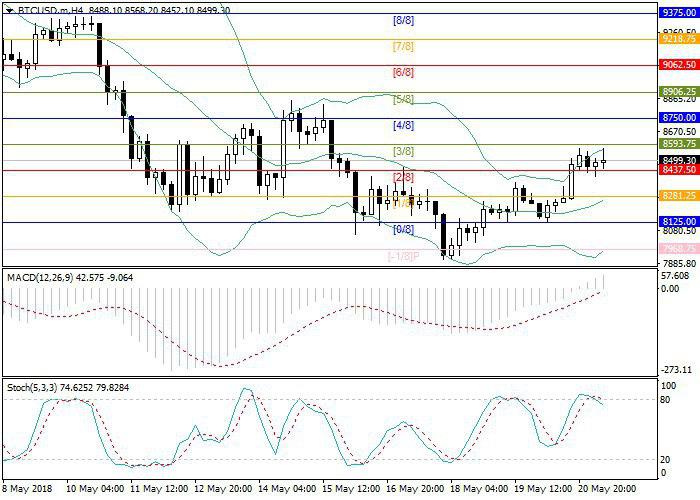Click the [4/8] Murrey level label
The image size is (700, 500).
(x=403, y=125)
